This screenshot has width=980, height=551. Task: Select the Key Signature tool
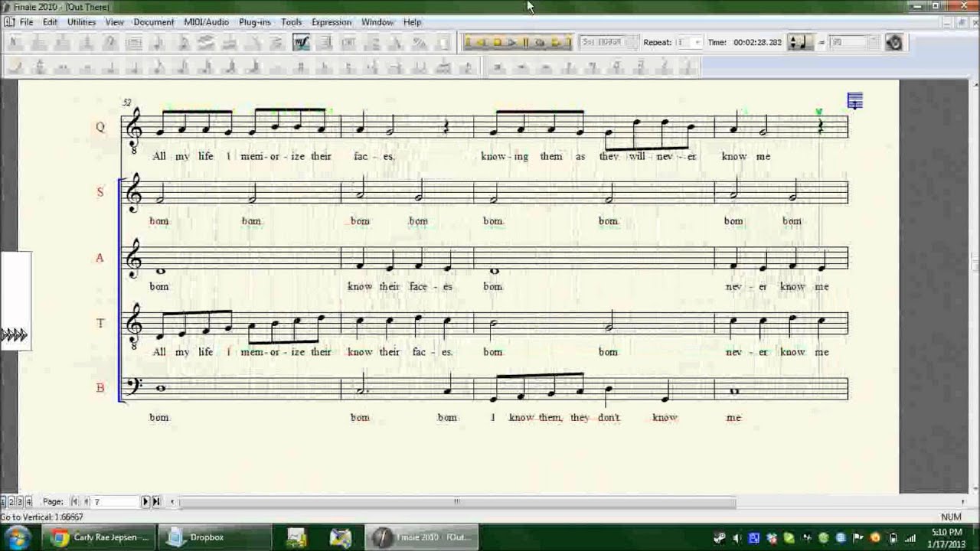click(x=62, y=43)
